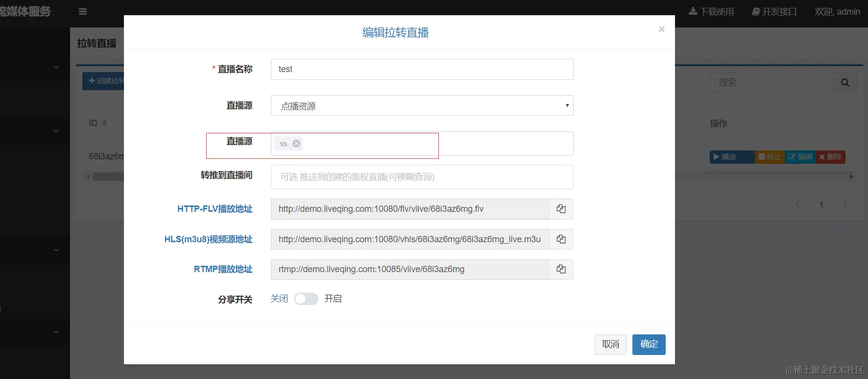
Task: Open the 直播源 dropdown showing 点播资源
Action: 422,105
